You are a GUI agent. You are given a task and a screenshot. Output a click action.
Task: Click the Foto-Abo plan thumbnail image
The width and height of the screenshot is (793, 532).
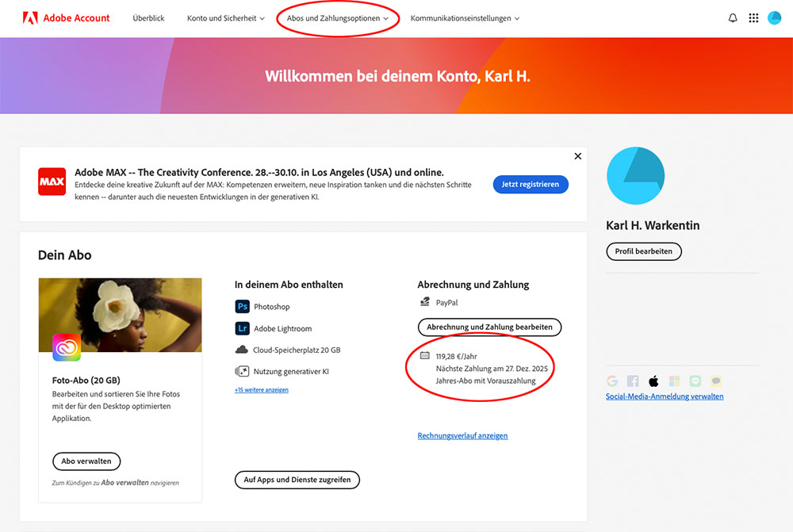tap(120, 315)
